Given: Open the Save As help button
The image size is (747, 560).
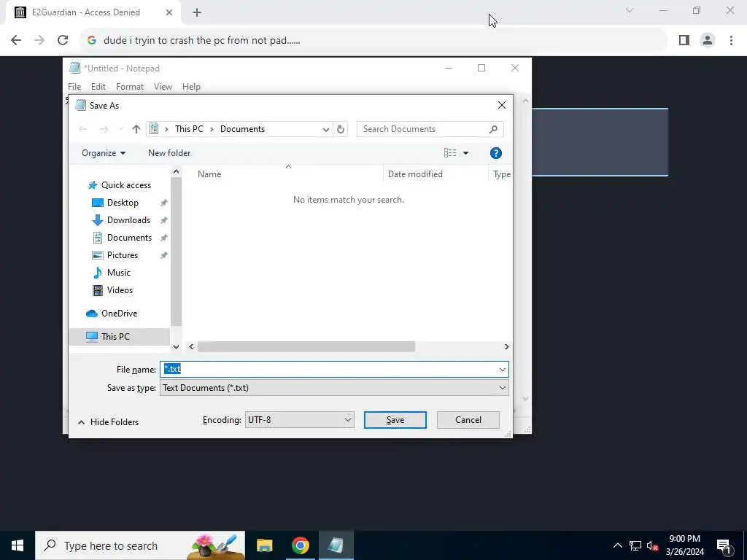Looking at the screenshot, I should coord(495,153).
